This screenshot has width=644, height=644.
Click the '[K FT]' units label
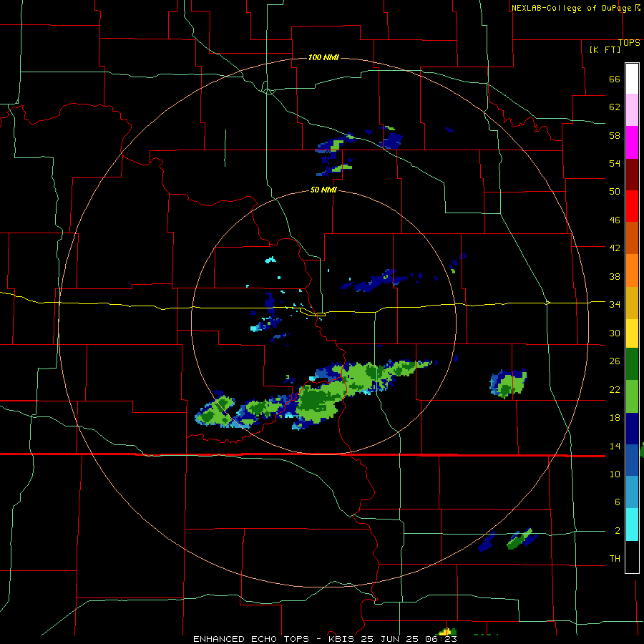point(605,49)
